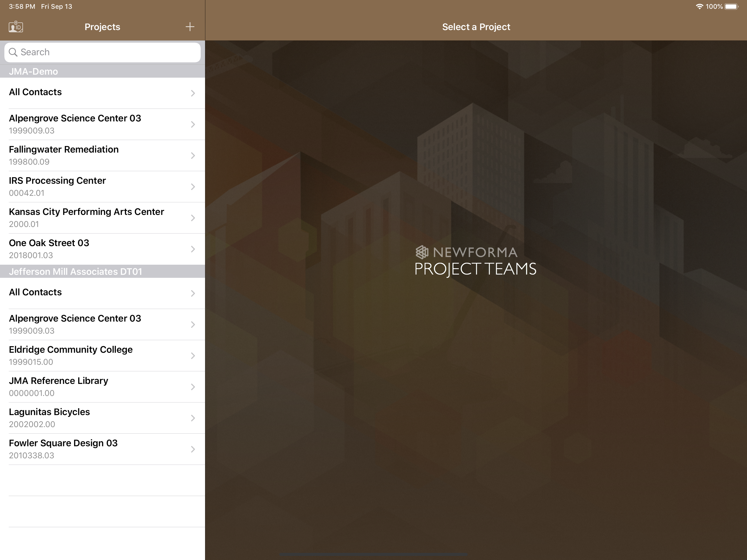Tap chevron on Eldridge Community College row
The image size is (747, 560).
click(193, 356)
